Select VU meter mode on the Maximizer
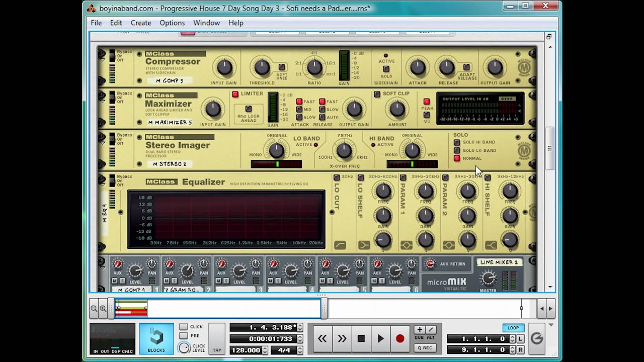The image size is (644, 362). click(427, 115)
